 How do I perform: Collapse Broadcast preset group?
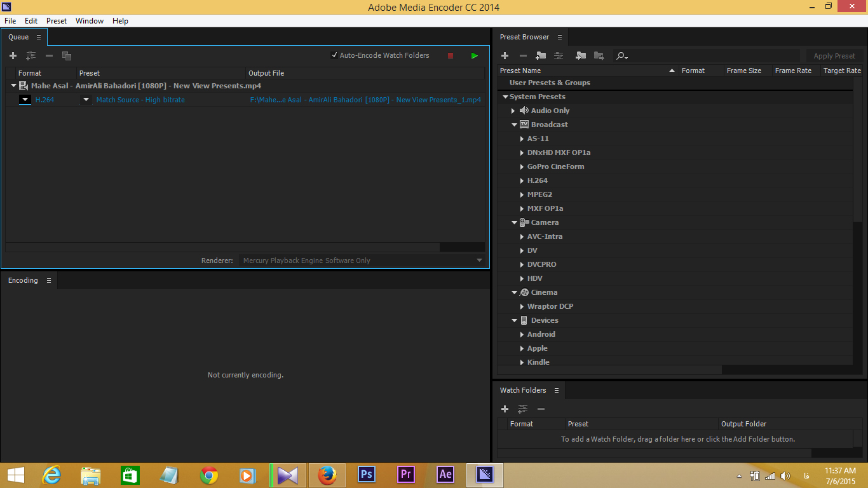tap(514, 125)
